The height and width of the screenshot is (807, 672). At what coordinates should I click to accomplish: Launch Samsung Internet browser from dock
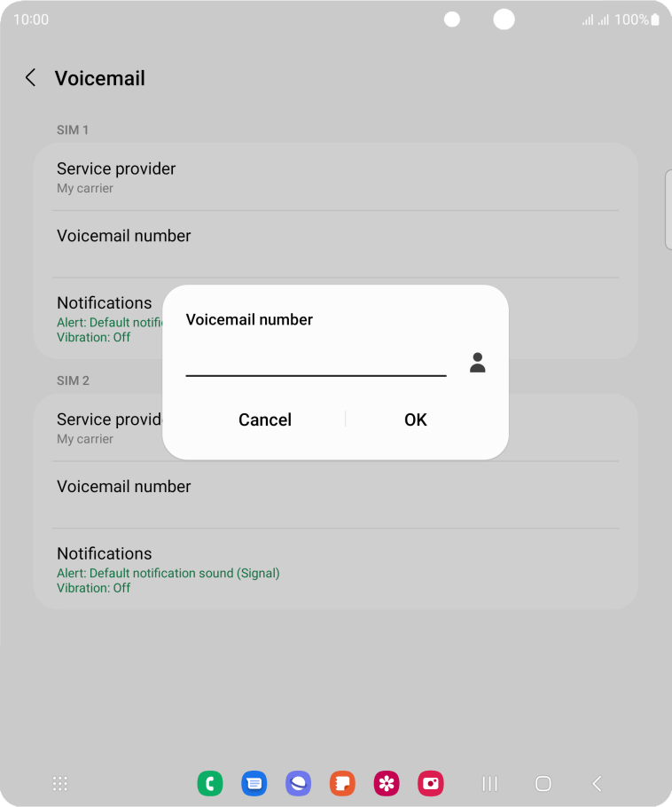299,783
